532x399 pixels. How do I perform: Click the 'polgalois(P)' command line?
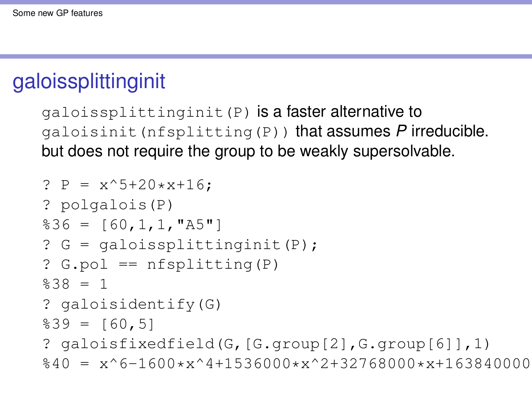point(117,205)
